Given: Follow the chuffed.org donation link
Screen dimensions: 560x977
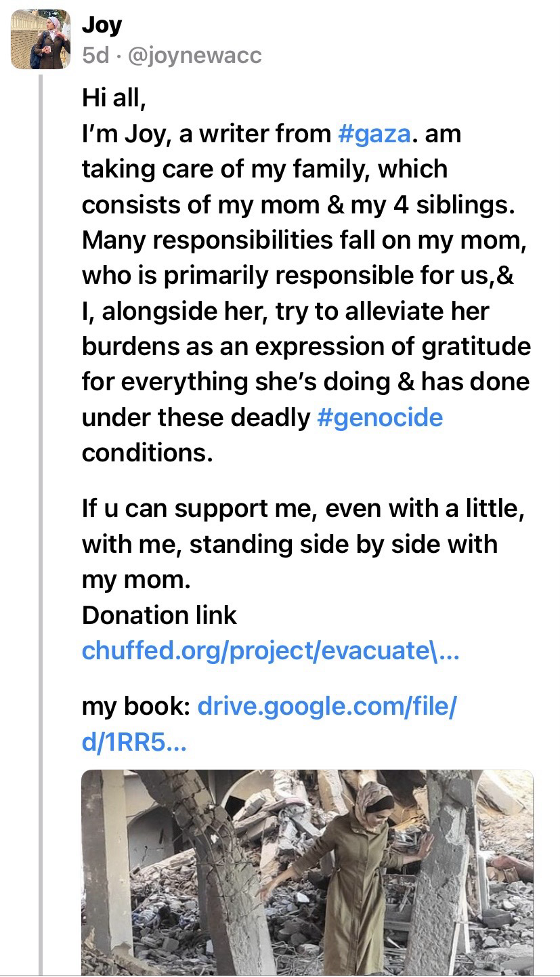Looking at the screenshot, I should coord(271,650).
